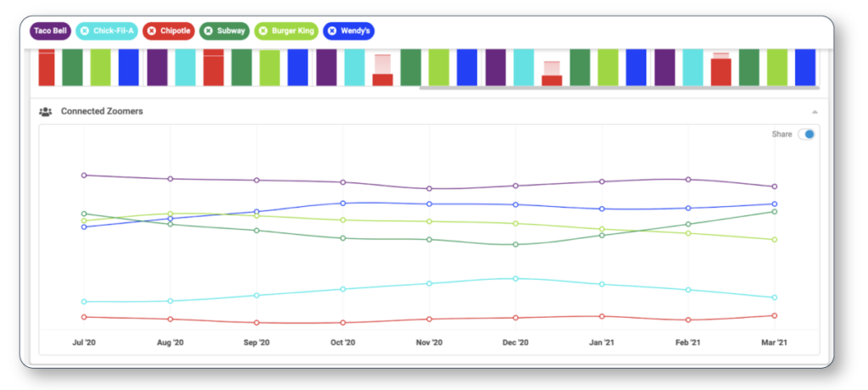Select dark green Subway point at Oct '20

tap(343, 238)
